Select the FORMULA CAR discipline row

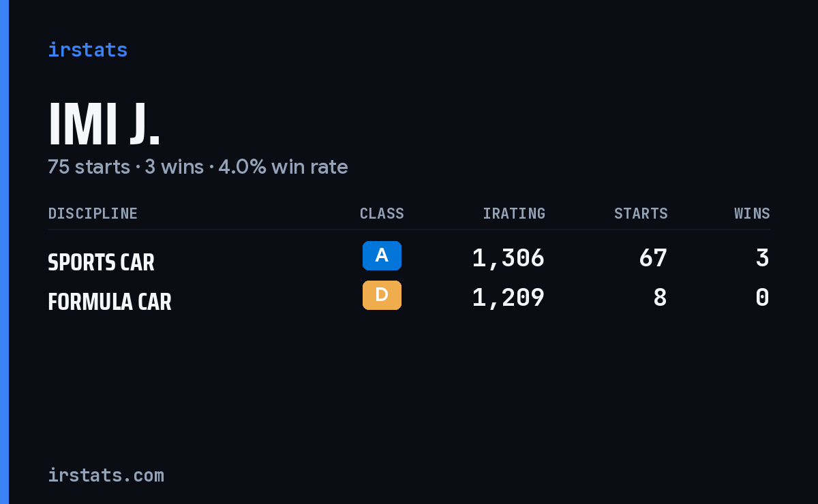click(x=409, y=298)
